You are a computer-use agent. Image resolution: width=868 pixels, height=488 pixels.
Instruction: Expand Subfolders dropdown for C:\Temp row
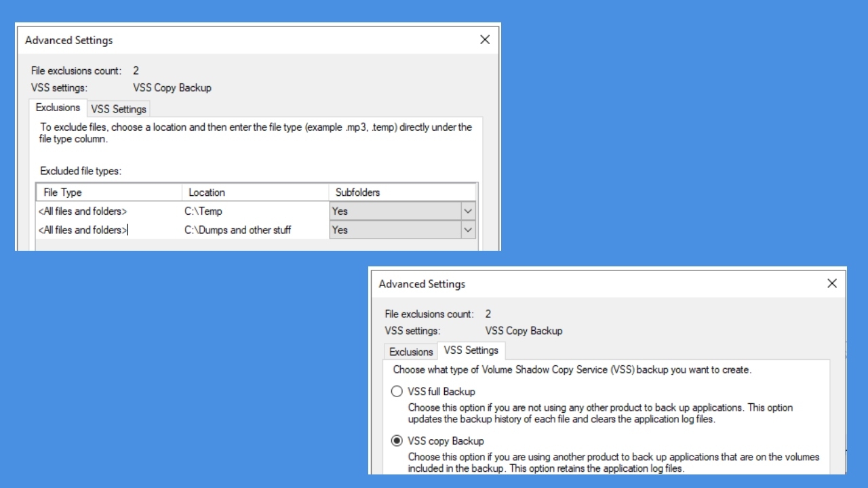click(x=468, y=211)
